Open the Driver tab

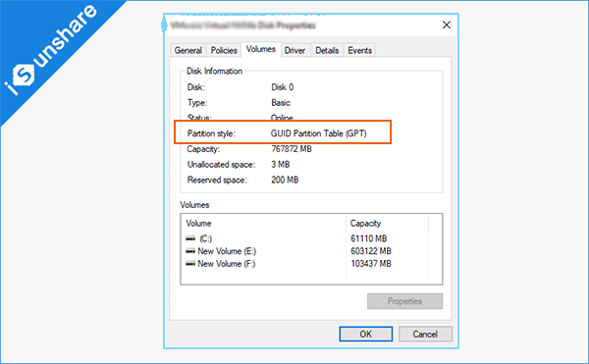[294, 50]
